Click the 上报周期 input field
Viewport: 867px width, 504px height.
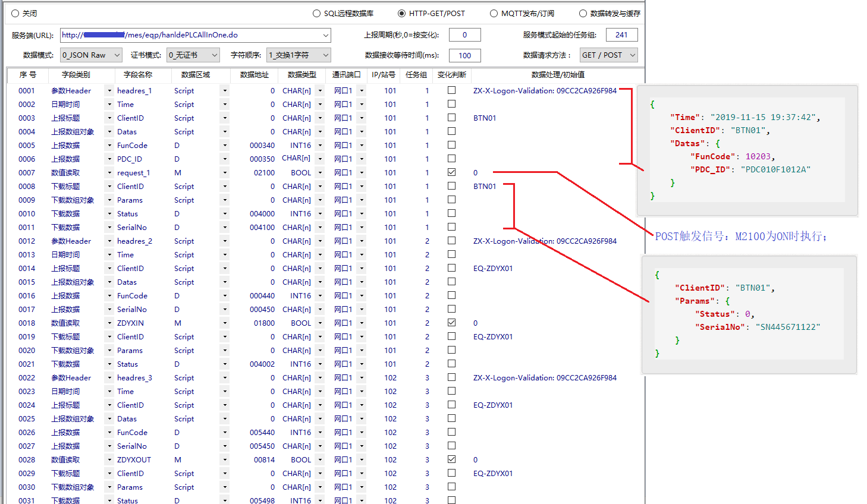pos(464,36)
